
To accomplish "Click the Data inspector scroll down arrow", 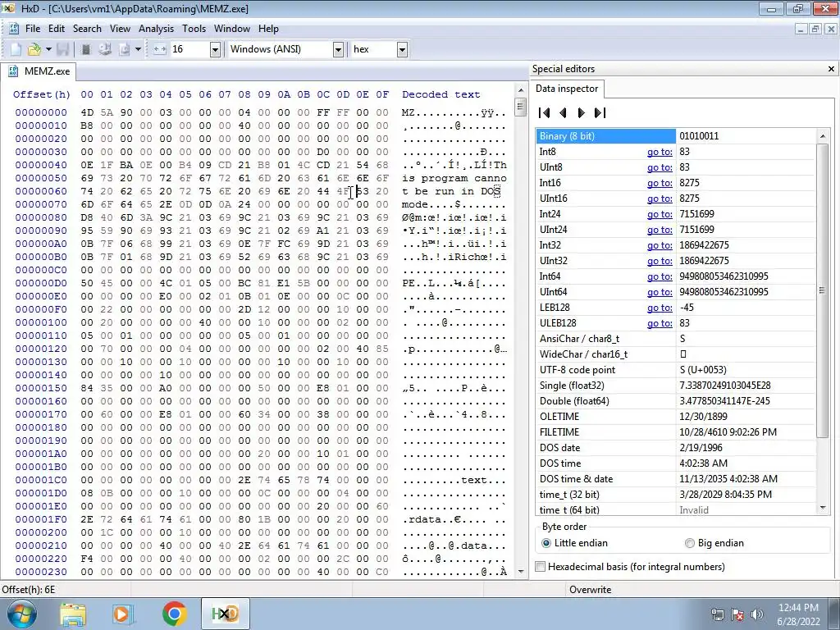I will tap(822, 508).
